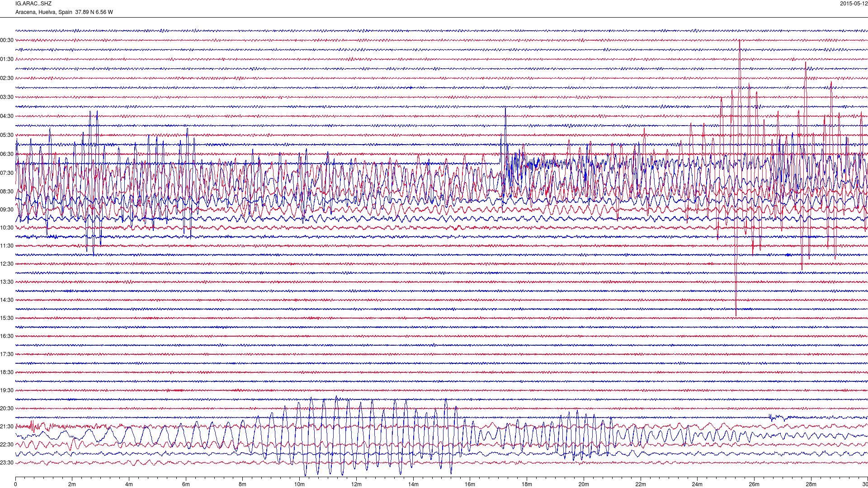Select the 06:30 time row label
This screenshot has height=488, width=868.
click(x=7, y=154)
